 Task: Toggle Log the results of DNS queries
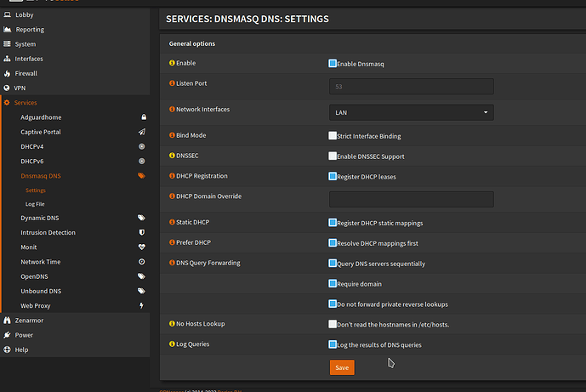click(x=333, y=344)
